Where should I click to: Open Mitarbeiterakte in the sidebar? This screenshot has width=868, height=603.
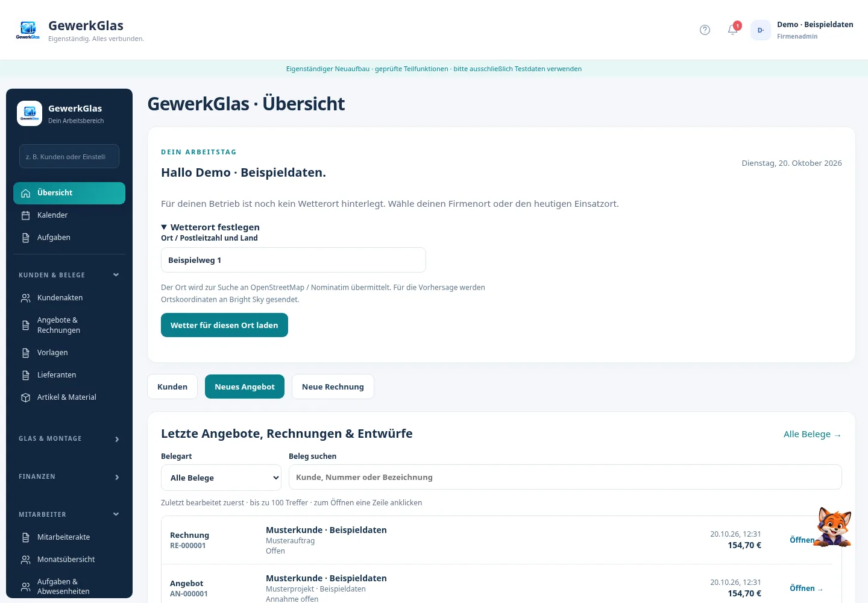[x=69, y=537]
